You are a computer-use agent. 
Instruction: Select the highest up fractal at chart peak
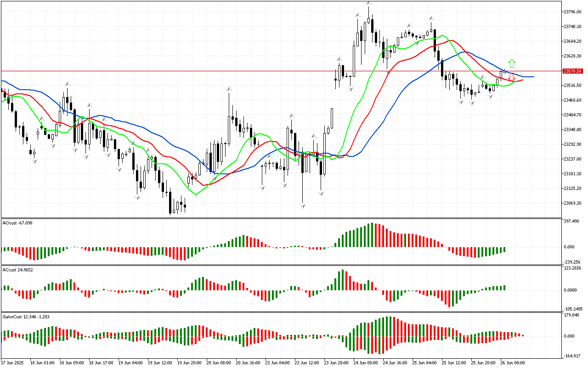[x=369, y=3]
